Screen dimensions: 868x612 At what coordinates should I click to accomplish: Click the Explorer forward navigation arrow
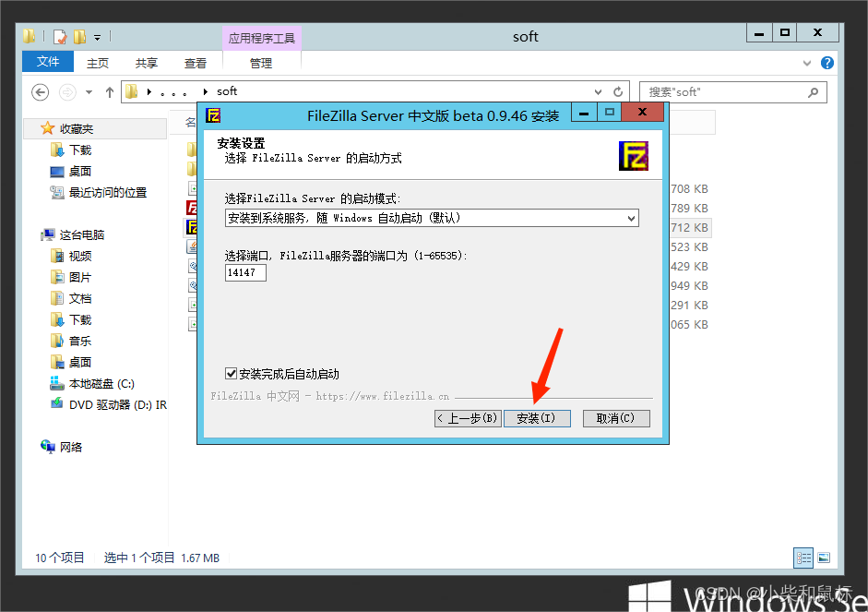(67, 92)
